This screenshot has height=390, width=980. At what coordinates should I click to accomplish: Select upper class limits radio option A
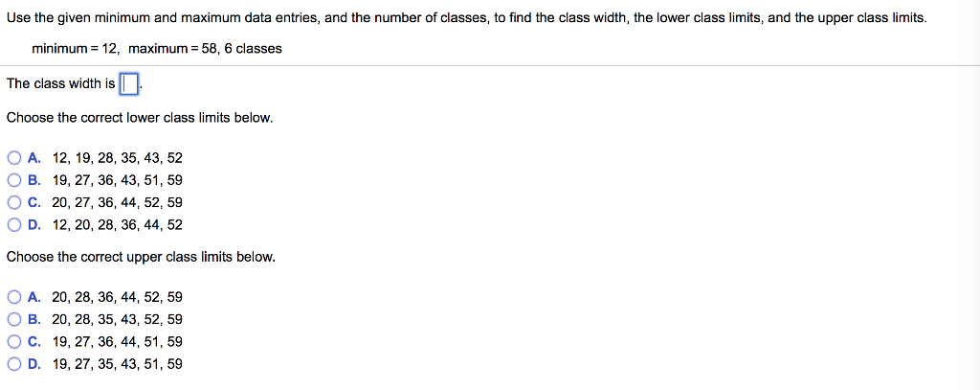[15, 297]
